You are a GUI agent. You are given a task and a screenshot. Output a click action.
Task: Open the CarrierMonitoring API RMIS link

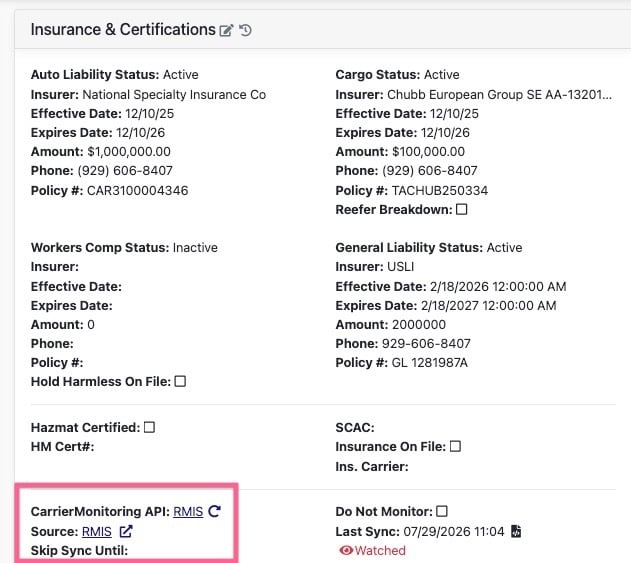coord(188,511)
